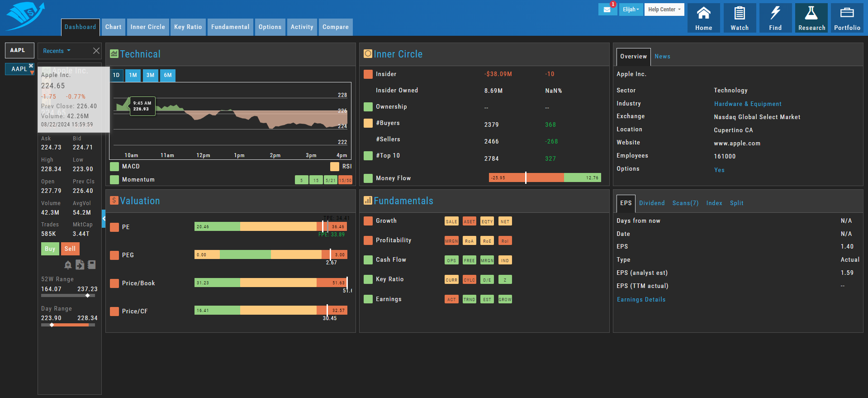Select the 1D chart period
The width and height of the screenshot is (868, 398).
pos(116,75)
